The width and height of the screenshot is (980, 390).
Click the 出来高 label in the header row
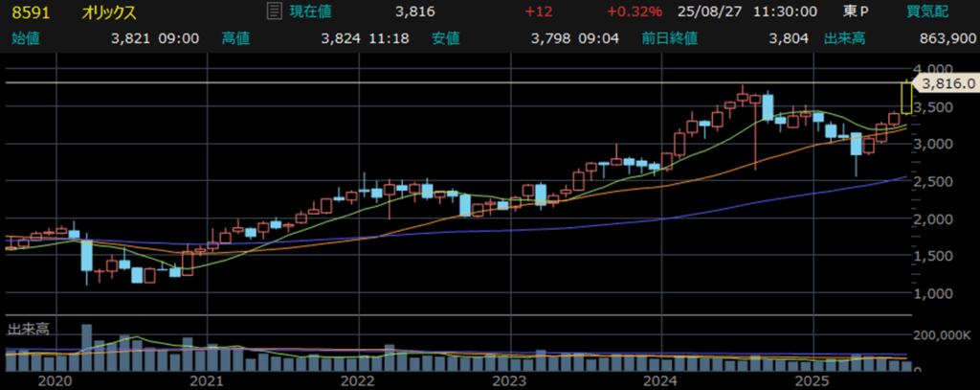click(x=844, y=38)
